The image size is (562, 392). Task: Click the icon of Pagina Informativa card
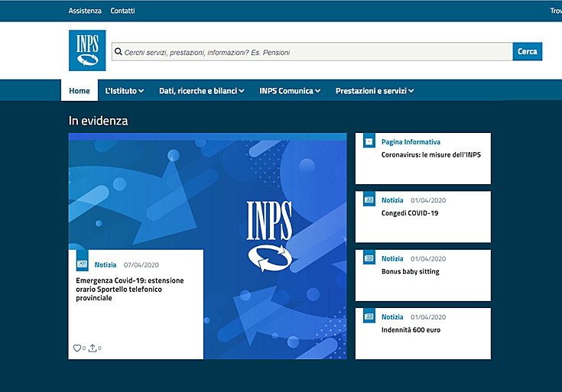(369, 141)
